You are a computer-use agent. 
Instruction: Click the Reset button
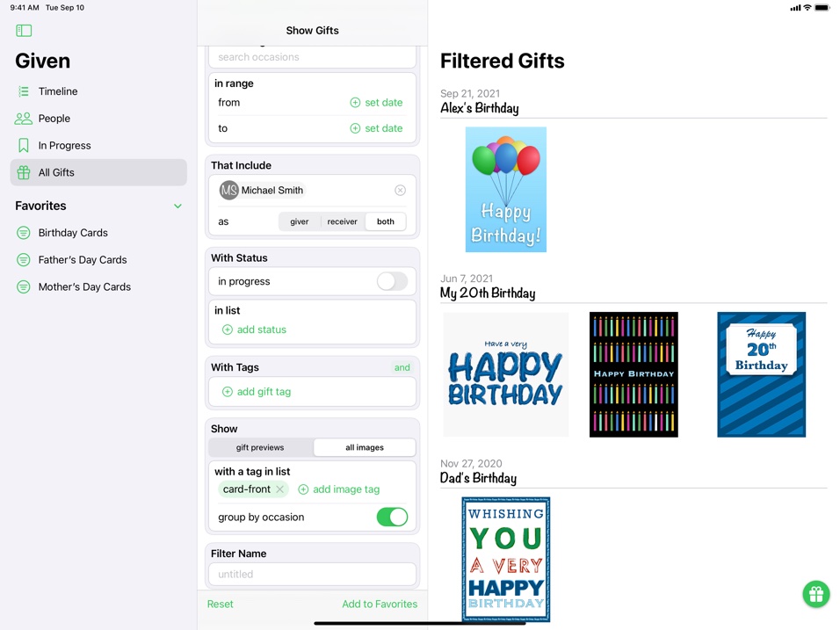click(x=221, y=605)
